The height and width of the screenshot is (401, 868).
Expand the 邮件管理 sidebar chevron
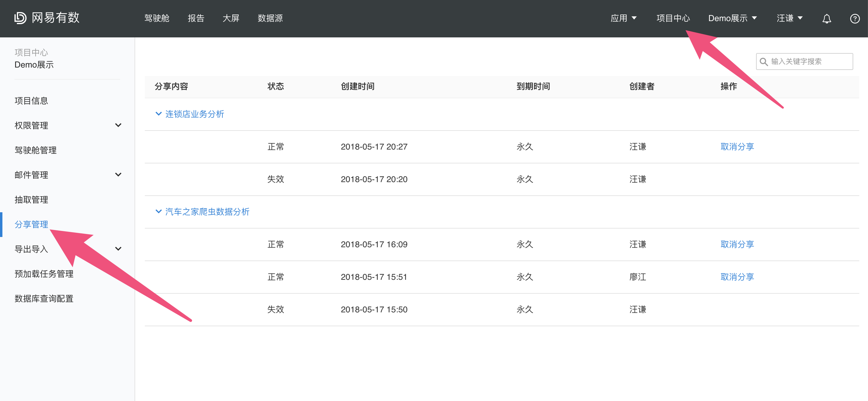[x=118, y=175]
